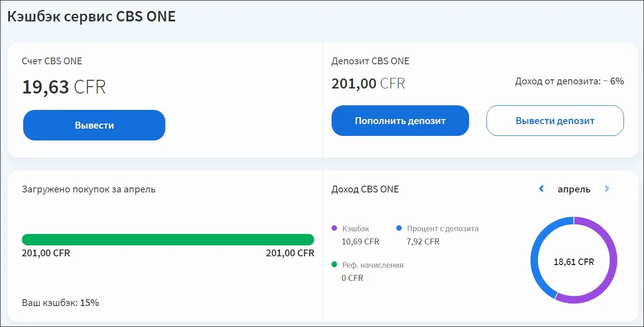Image resolution: width=644 pixels, height=327 pixels.
Task: Click the Ваш кэшбэк: 15% text
Action: click(x=61, y=302)
